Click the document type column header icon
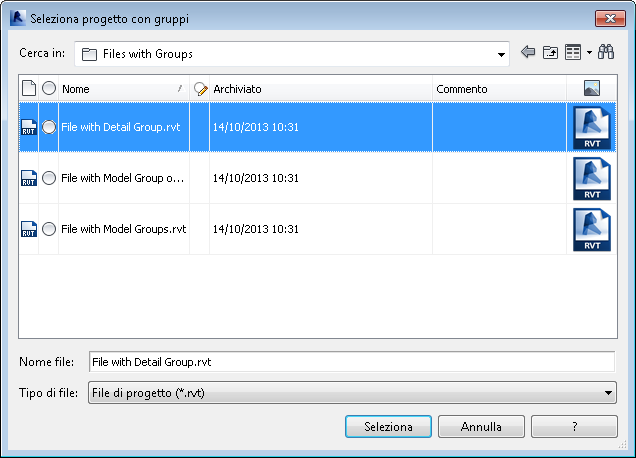The height and width of the screenshot is (458, 636). point(28,89)
